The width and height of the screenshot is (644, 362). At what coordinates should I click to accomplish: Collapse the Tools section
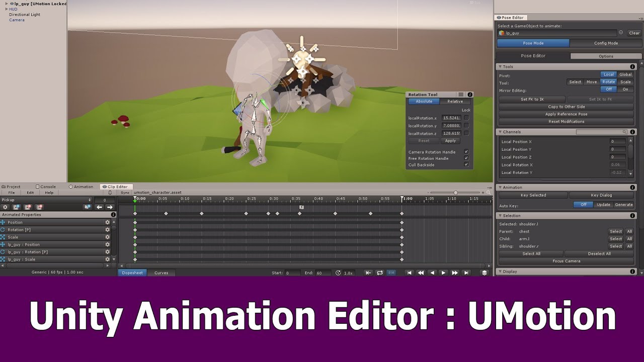(500, 67)
